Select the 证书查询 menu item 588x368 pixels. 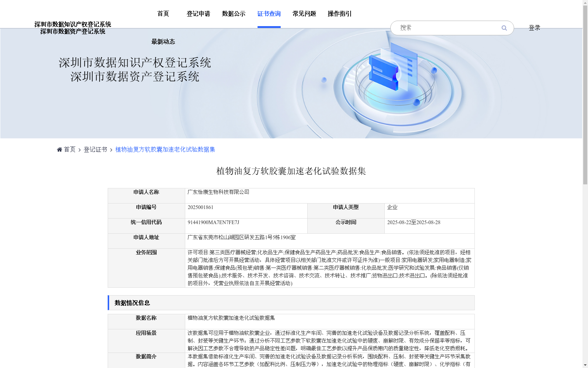[269, 14]
